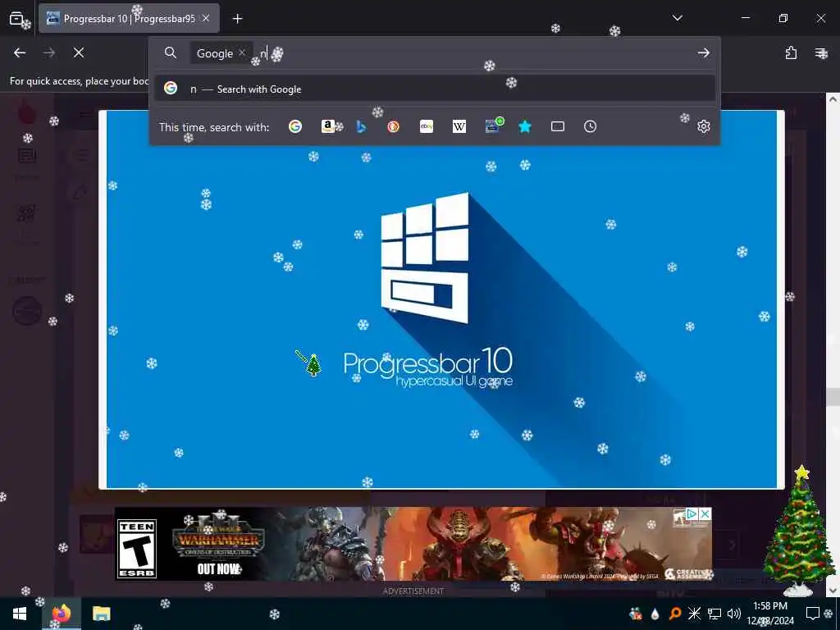The image size is (840, 630).
Task: Search history using the clock icon
Action: 591,126
